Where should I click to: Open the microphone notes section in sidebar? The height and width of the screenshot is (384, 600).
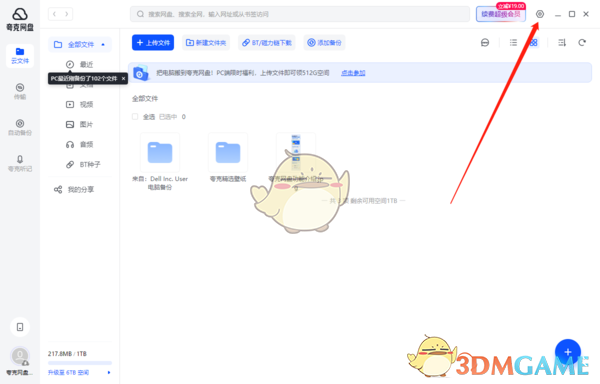click(20, 163)
